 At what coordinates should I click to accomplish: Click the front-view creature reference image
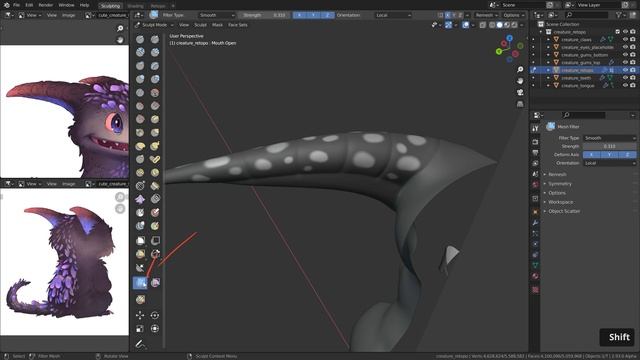click(x=64, y=111)
